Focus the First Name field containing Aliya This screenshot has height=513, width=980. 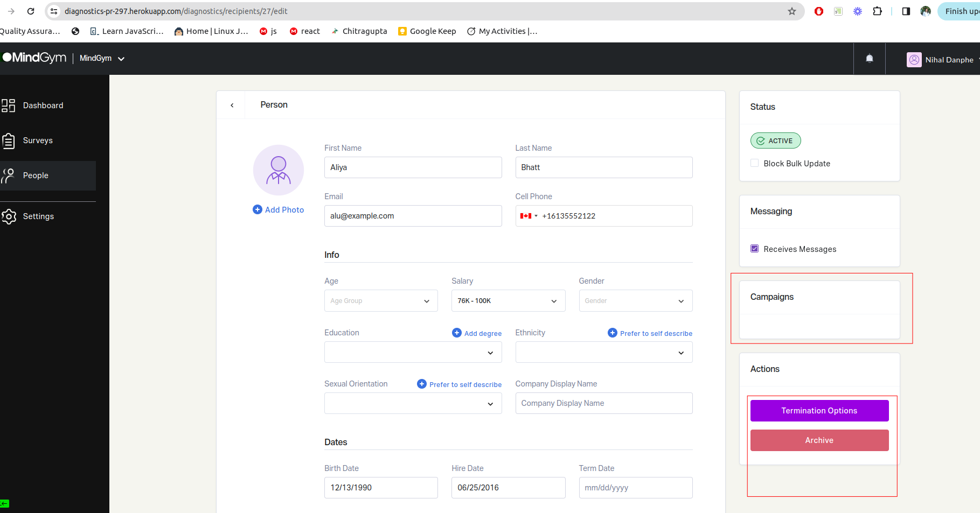[x=413, y=167]
